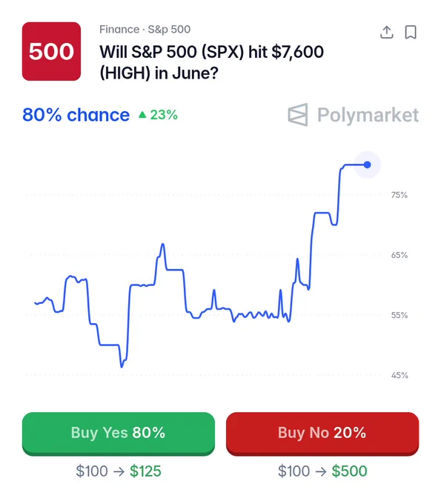
Task: Select the current price dot on chart
Action: (x=367, y=165)
